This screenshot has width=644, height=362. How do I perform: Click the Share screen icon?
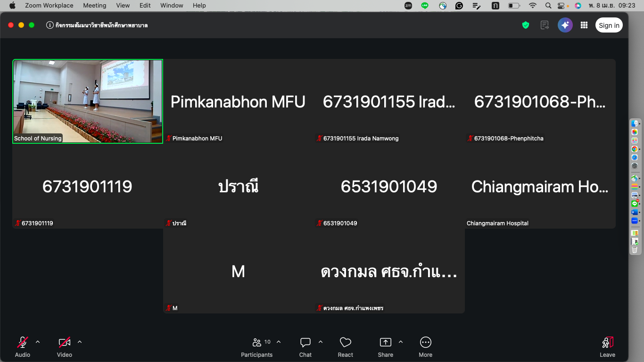(x=385, y=346)
